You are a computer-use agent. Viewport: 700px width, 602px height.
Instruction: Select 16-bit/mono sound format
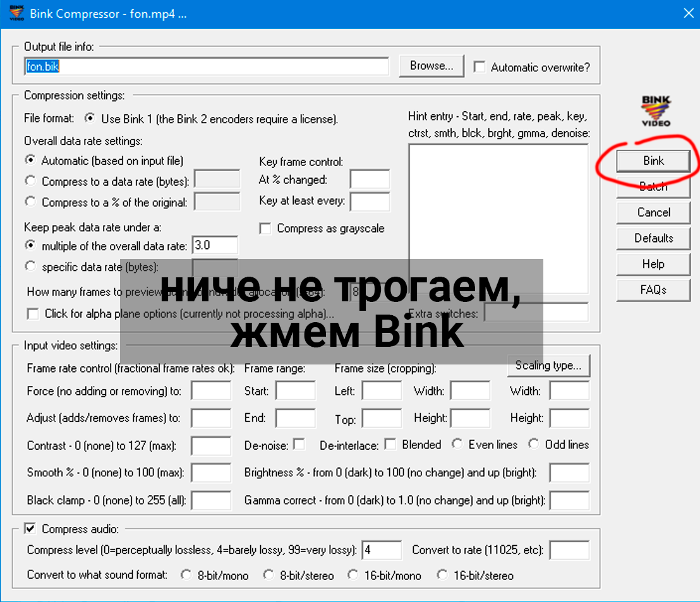pyautogui.click(x=353, y=575)
